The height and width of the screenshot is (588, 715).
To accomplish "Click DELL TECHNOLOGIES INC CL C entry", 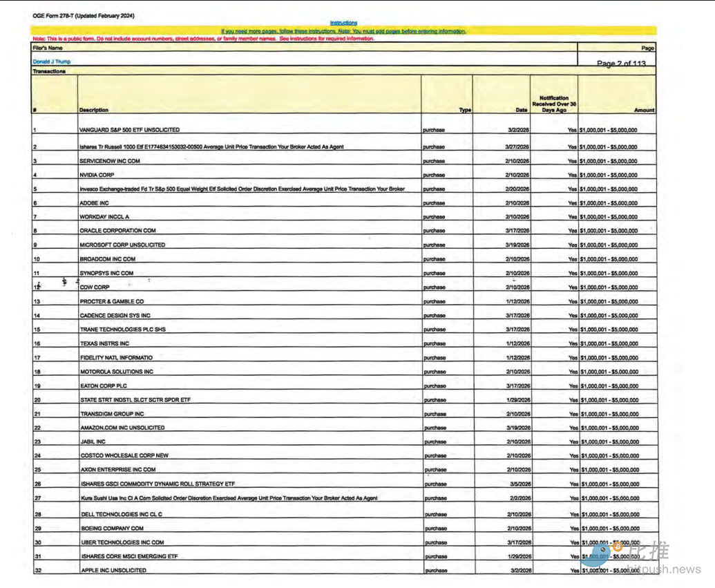I will pyautogui.click(x=122, y=515).
